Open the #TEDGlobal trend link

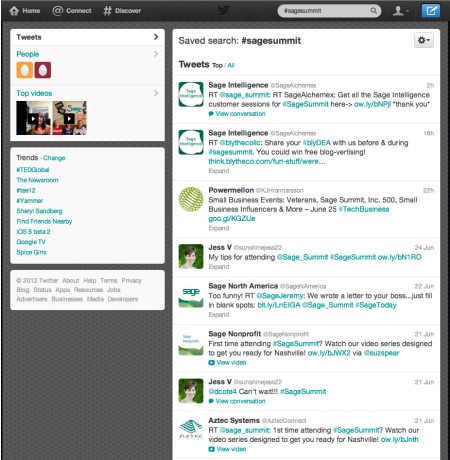[33, 170]
